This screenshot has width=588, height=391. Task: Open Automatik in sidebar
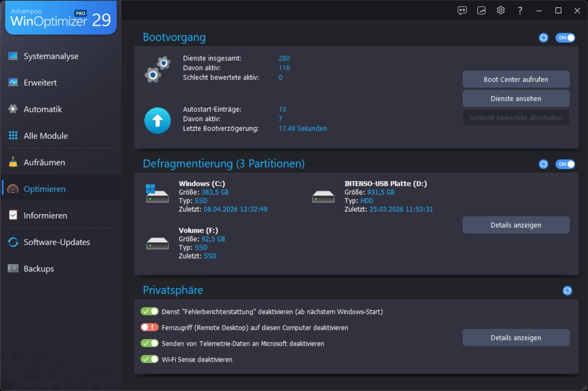click(x=60, y=109)
